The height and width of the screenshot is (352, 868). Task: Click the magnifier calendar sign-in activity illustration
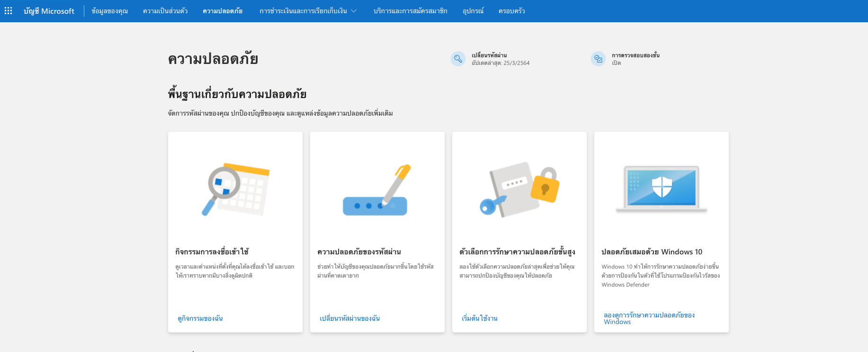[x=235, y=190]
